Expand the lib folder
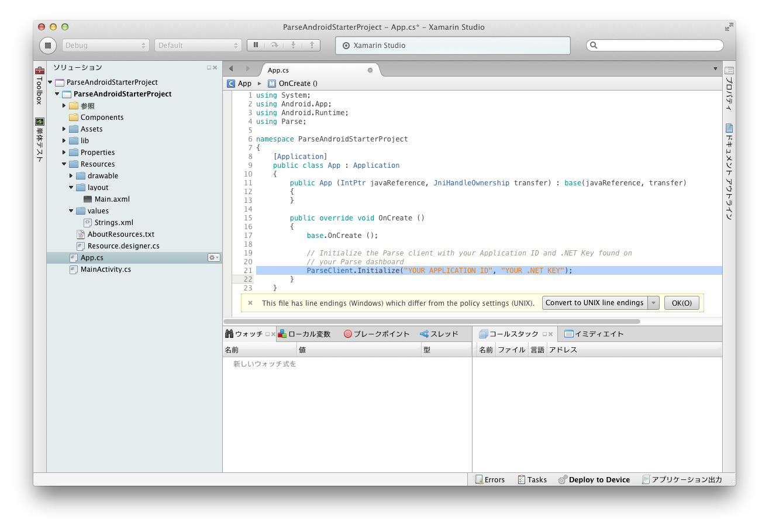Viewport: 769px width, 532px height. coord(64,141)
